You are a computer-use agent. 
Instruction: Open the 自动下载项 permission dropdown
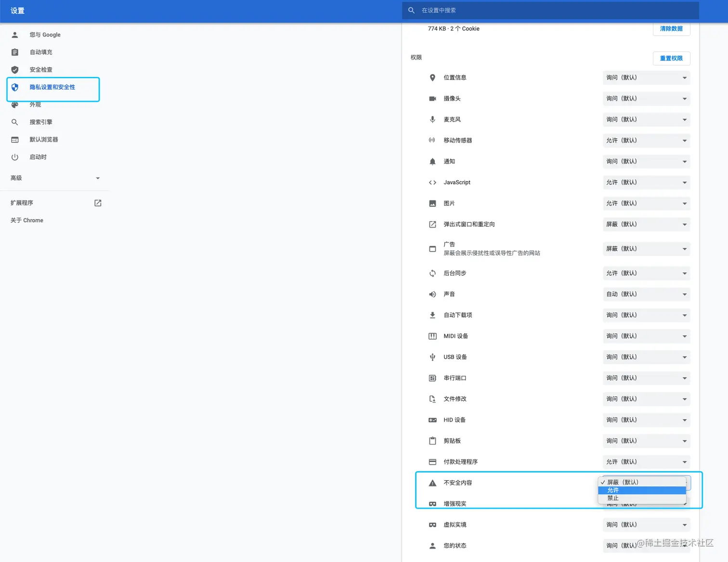pyautogui.click(x=646, y=315)
